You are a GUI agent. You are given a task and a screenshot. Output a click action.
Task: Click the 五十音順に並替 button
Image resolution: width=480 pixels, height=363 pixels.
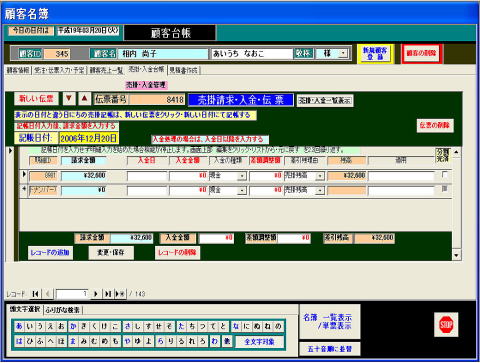point(330,349)
